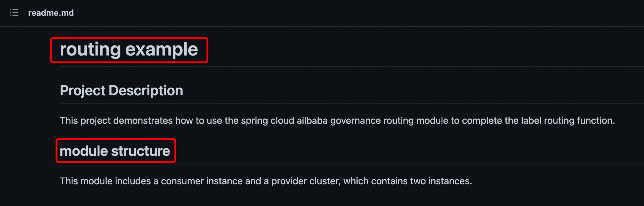Click the paragraph starting 'This project demonstrates'

[x=337, y=121]
